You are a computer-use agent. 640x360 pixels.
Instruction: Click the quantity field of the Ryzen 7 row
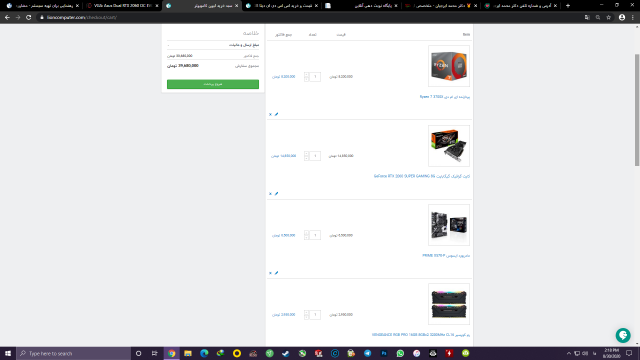(x=315, y=77)
